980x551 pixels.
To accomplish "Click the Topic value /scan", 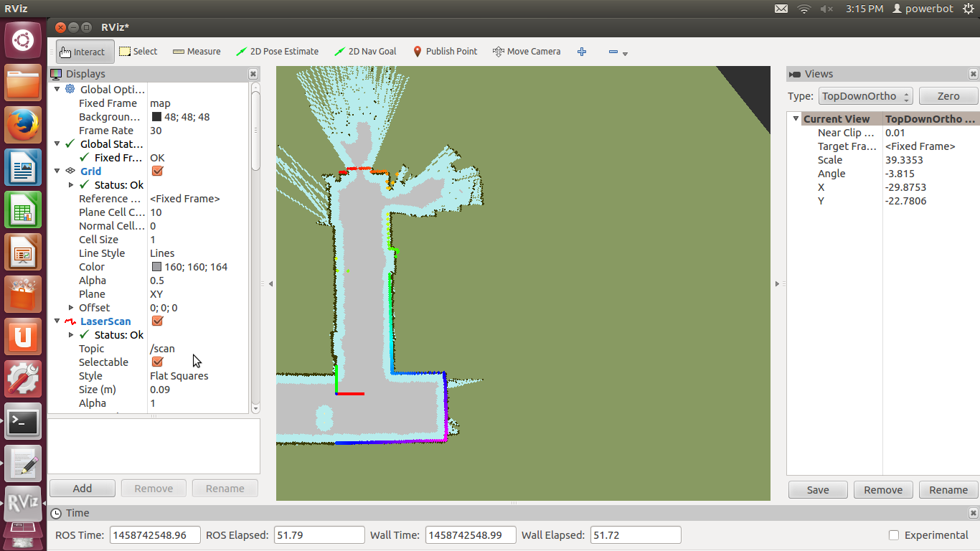I will pos(162,348).
